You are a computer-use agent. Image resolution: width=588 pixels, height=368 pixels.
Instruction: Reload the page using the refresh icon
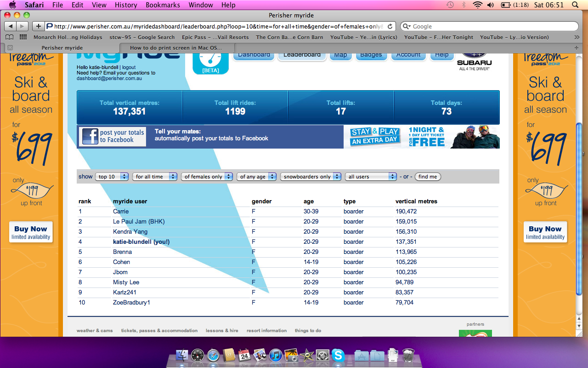[x=390, y=27]
